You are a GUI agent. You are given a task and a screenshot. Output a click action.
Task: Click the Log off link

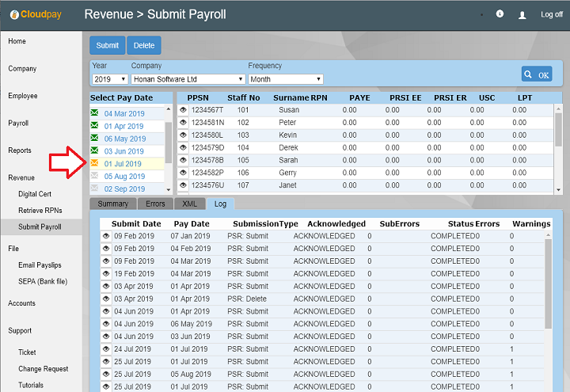552,15
